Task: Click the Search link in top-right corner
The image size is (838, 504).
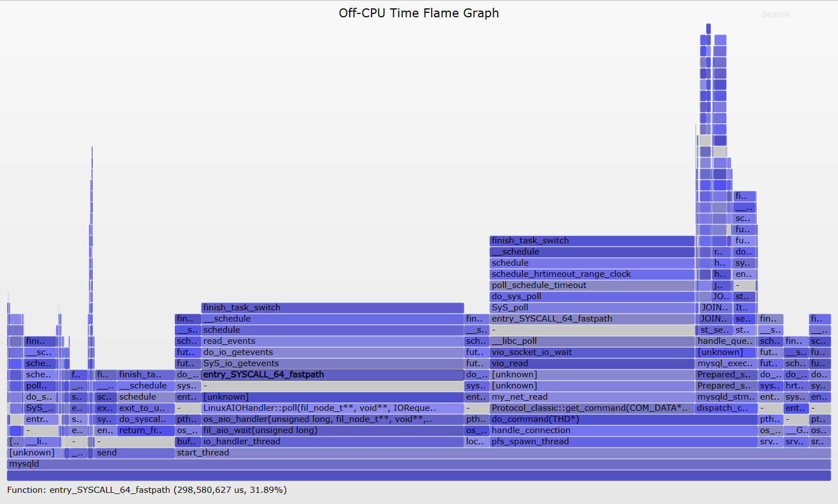Action: pyautogui.click(x=775, y=15)
